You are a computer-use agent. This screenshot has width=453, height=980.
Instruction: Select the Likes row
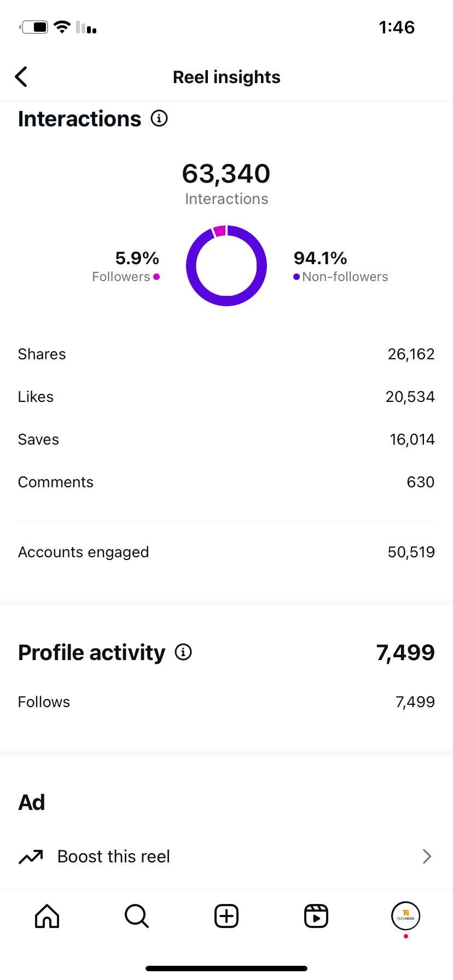point(226,397)
